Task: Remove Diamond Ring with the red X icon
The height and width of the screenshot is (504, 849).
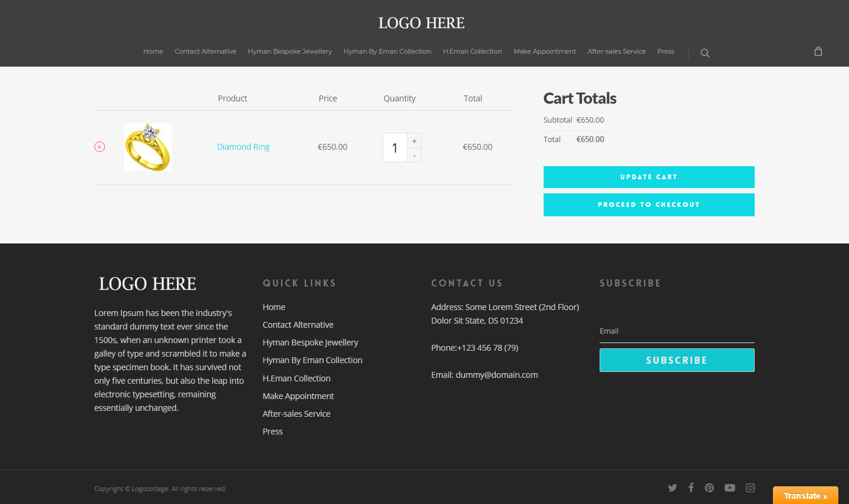Action: (x=100, y=147)
